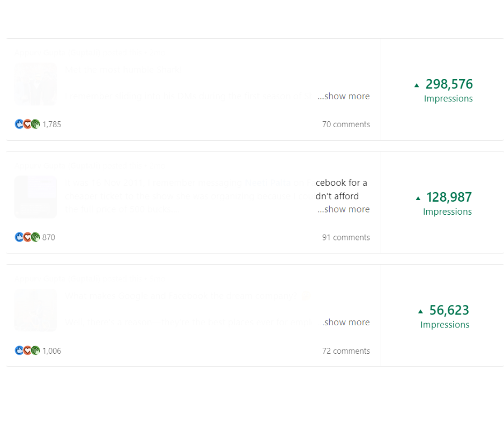Click the clap icon on the 1,006 reactions post
Screen dimensions: 504x423
point(35,351)
